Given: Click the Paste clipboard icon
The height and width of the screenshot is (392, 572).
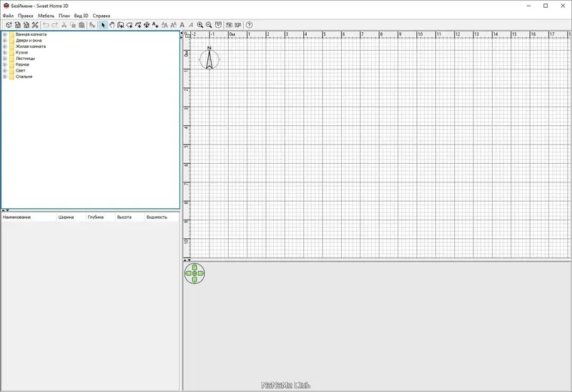Looking at the screenshot, I should [82, 25].
